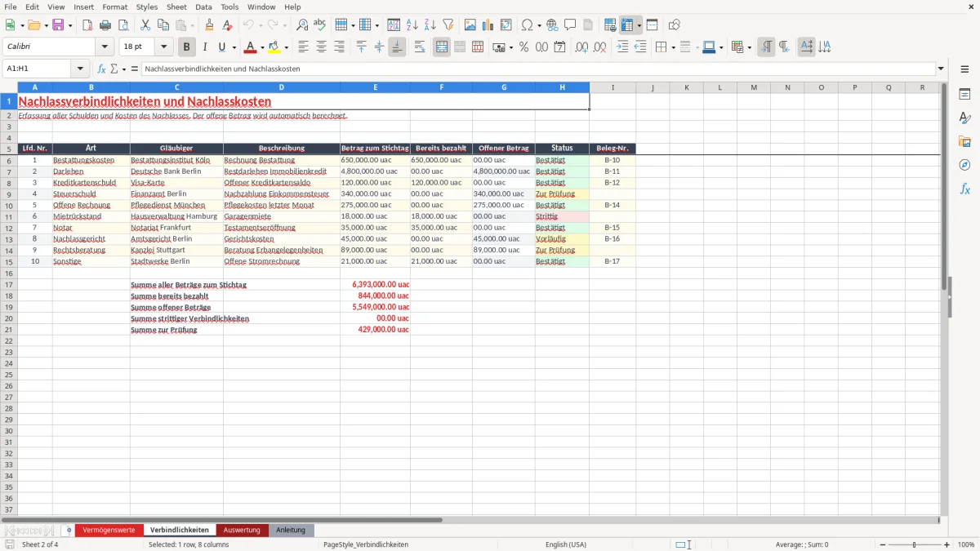
Task: Toggle Freeze Rows and Columns
Action: 627,25
